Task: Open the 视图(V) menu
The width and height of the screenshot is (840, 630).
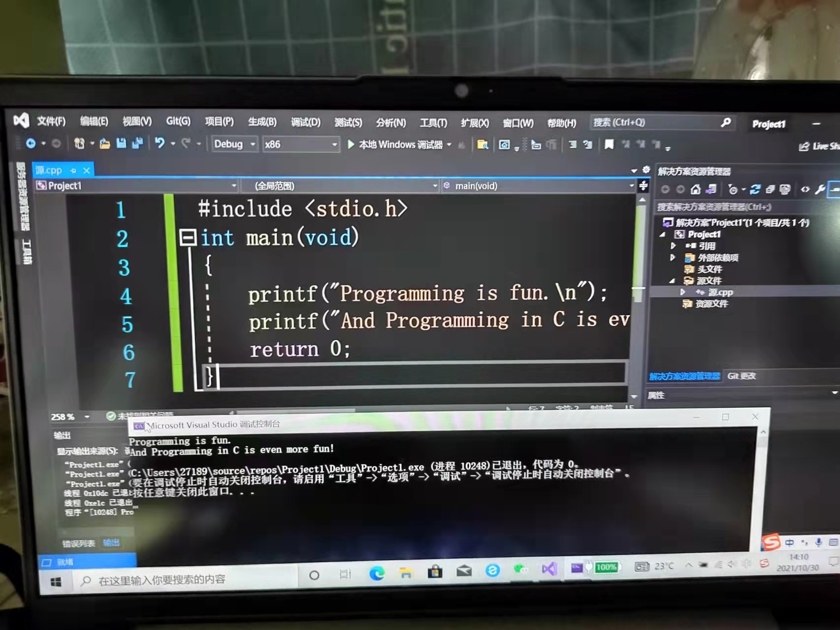Action: 137,121
